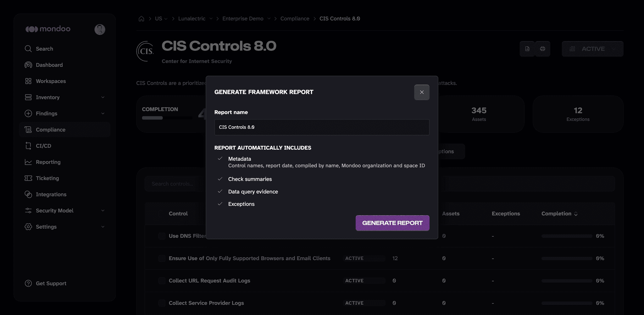Expand the Inventory sidebar chevron
This screenshot has width=644, height=315.
(x=103, y=97)
